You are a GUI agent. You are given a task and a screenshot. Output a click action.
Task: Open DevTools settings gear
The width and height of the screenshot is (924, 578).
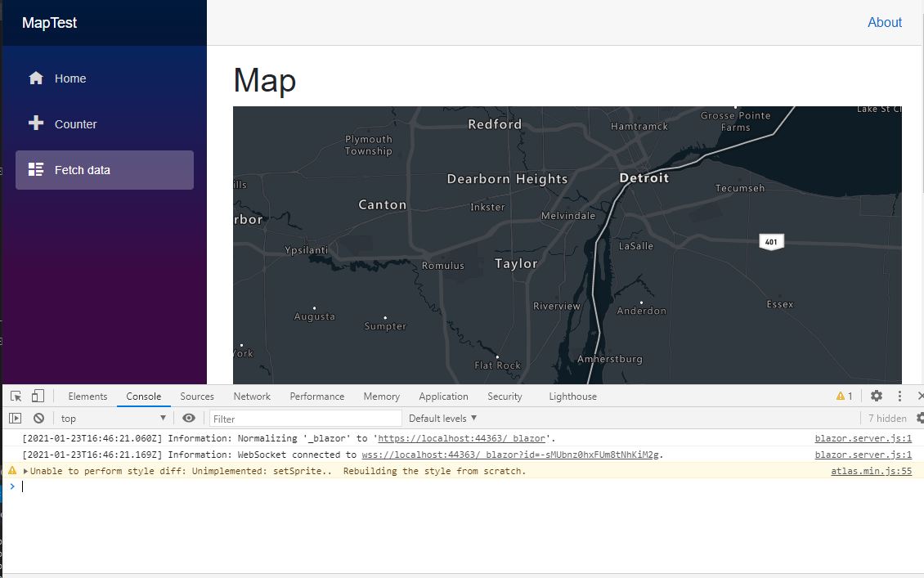[x=876, y=396]
